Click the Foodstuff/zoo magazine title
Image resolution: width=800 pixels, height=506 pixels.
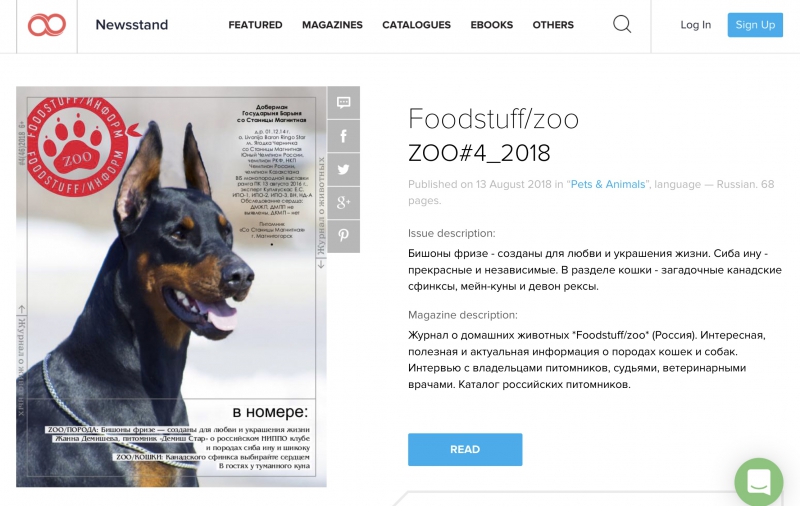pos(493,119)
